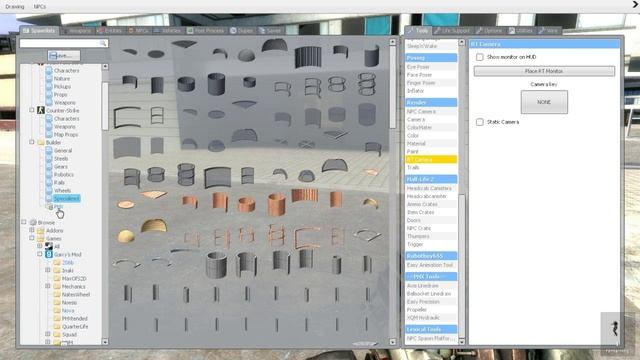
Task: Open the Entities tab
Action: pyautogui.click(x=110, y=31)
